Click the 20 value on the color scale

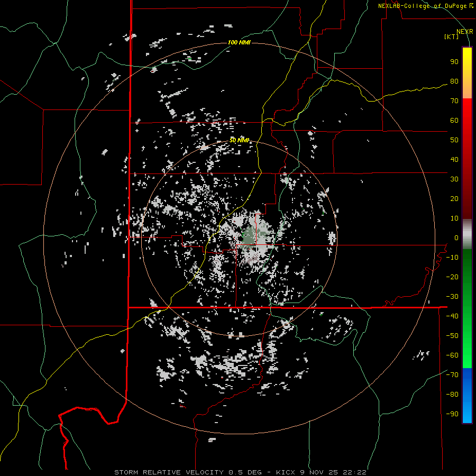(x=454, y=199)
